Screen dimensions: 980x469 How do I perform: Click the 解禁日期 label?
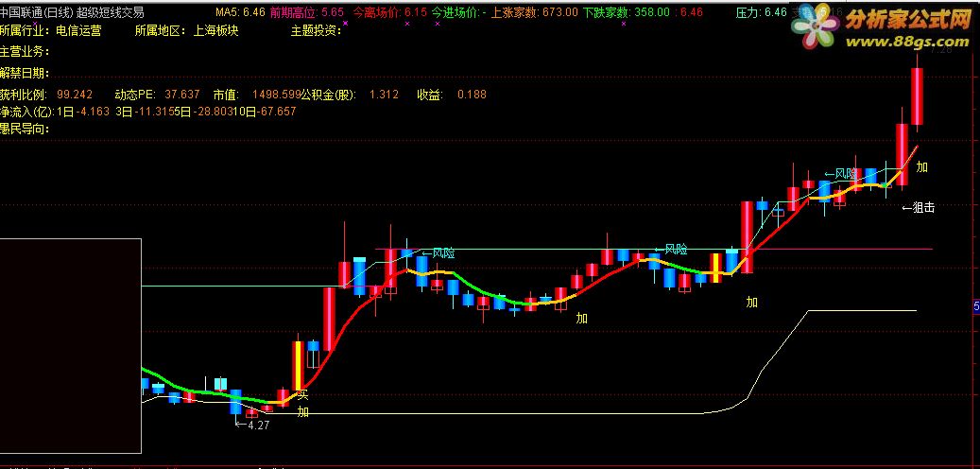(x=24, y=73)
